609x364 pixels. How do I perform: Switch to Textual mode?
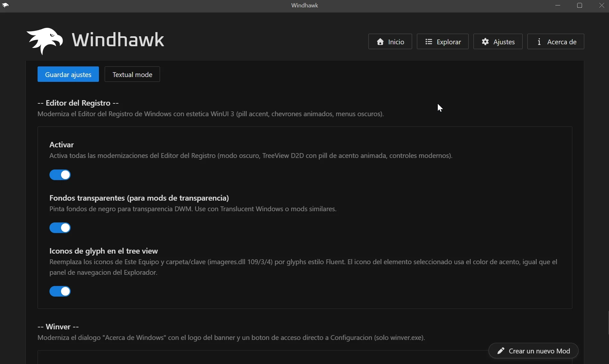[x=132, y=74]
